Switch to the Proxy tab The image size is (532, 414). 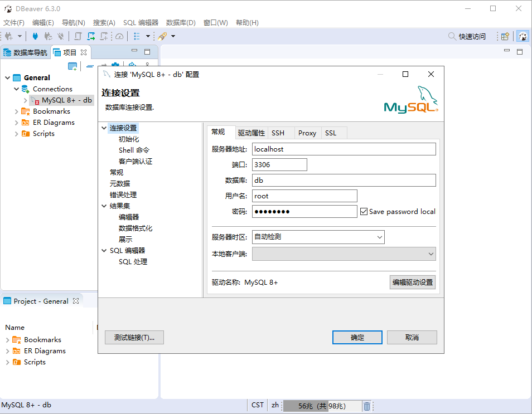[307, 133]
